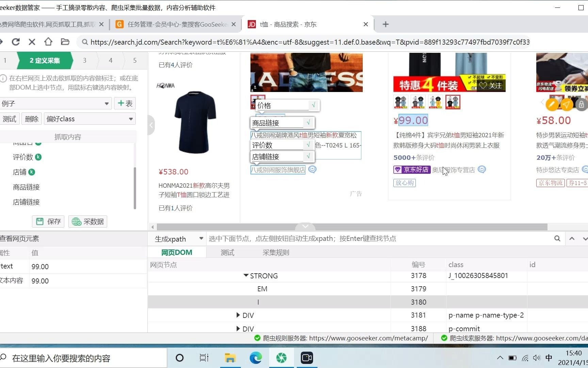Screen dimensions: 588x368
Task: Close the 任务管理-会员中心 tab
Action: pyautogui.click(x=233, y=24)
